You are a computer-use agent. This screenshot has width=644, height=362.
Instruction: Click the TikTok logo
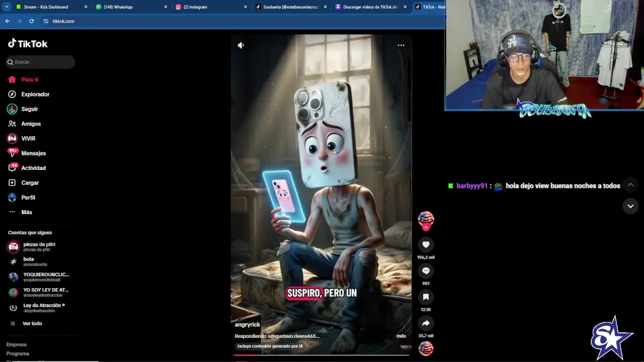click(28, 44)
